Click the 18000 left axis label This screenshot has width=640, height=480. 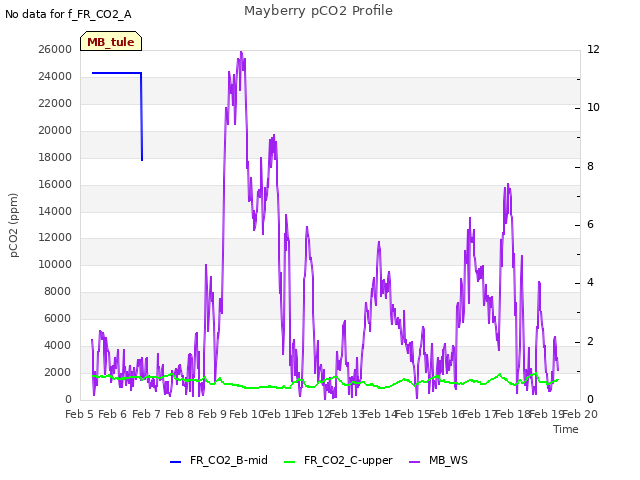(55, 157)
